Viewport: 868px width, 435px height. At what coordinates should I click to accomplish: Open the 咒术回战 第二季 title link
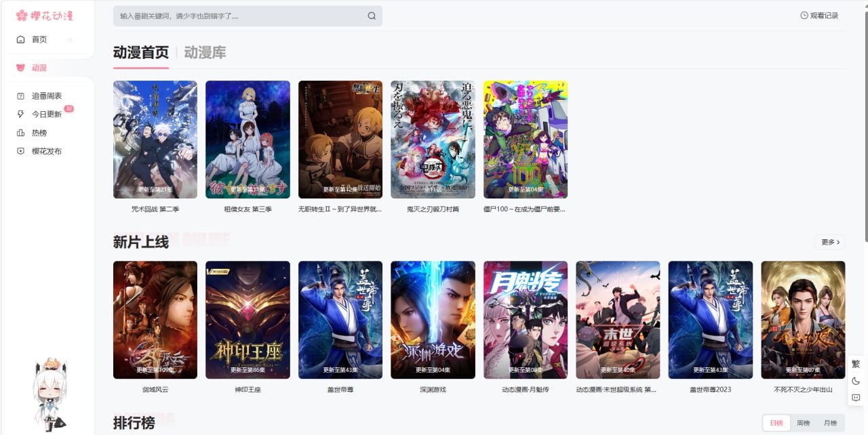(x=155, y=209)
